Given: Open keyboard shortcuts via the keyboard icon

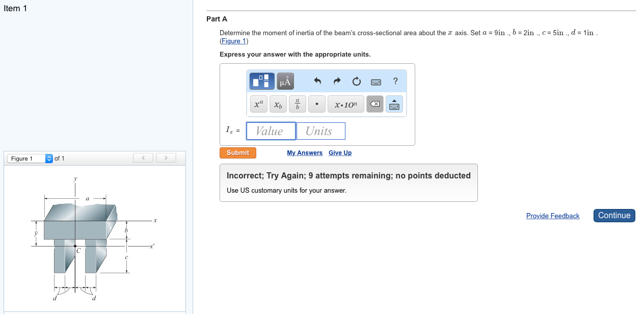Looking at the screenshot, I should [375, 81].
